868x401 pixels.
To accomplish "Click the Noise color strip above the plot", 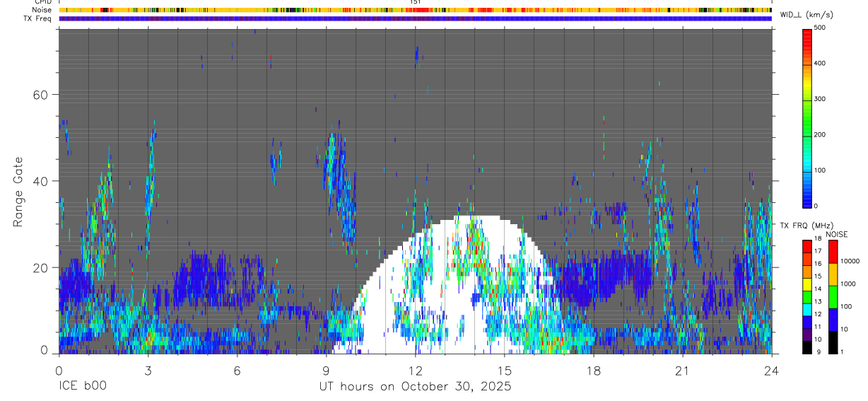I will click(415, 10).
